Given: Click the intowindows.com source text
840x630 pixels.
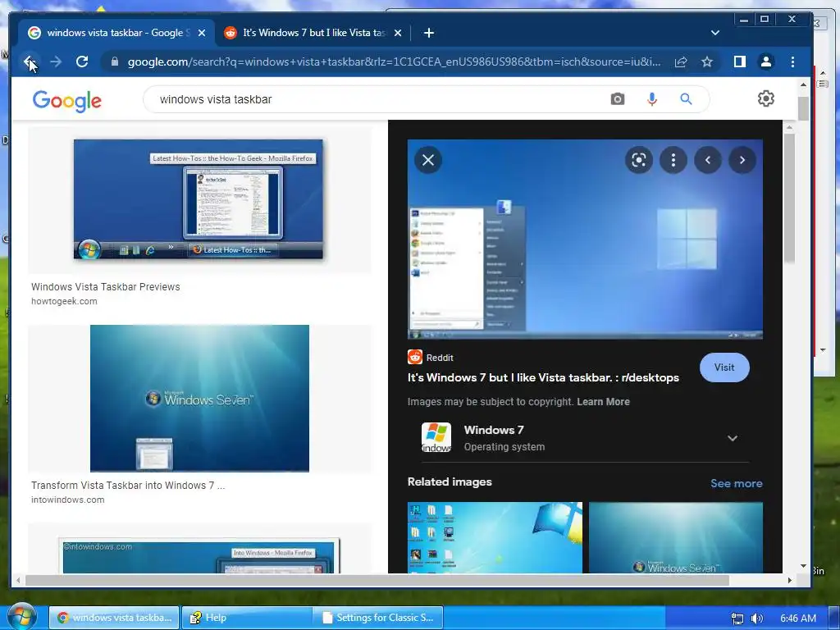Looking at the screenshot, I should [x=67, y=500].
